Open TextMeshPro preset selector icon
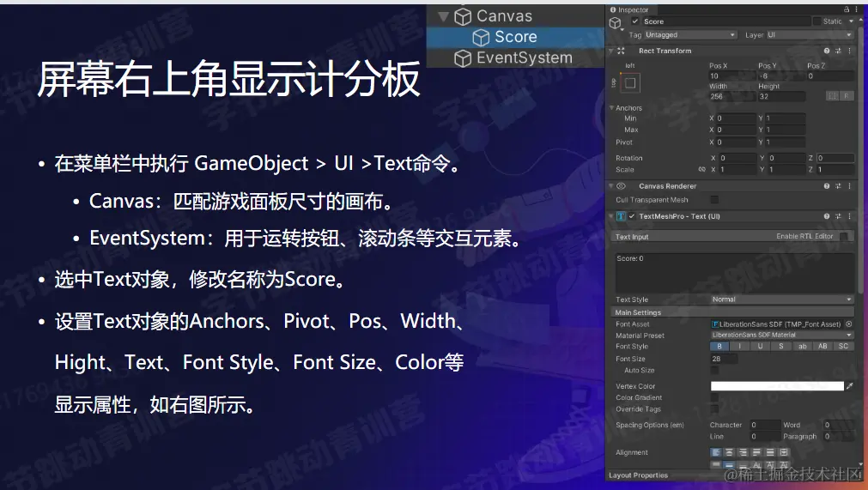The width and height of the screenshot is (868, 490). 838,216
